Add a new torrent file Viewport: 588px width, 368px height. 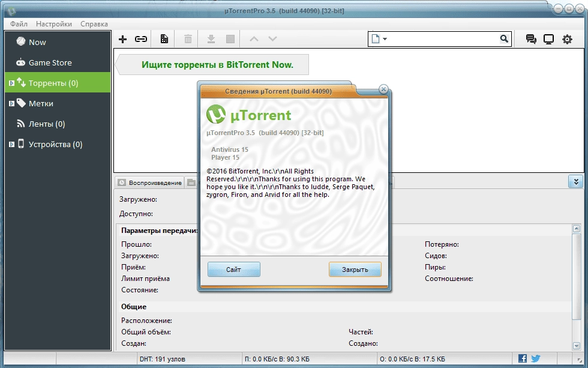click(x=122, y=38)
